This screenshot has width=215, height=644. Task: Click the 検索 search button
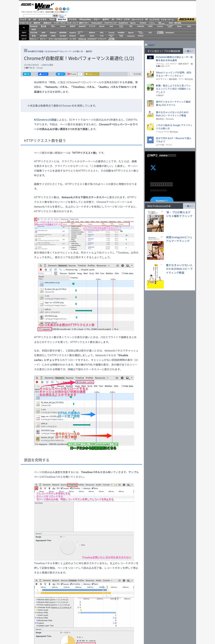click(x=55, y=16)
